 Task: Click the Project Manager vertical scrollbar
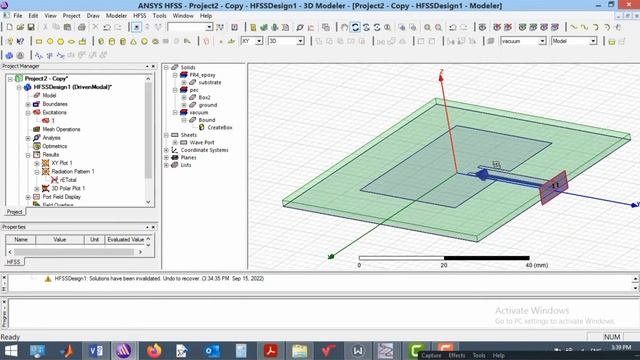pyautogui.click(x=148, y=139)
